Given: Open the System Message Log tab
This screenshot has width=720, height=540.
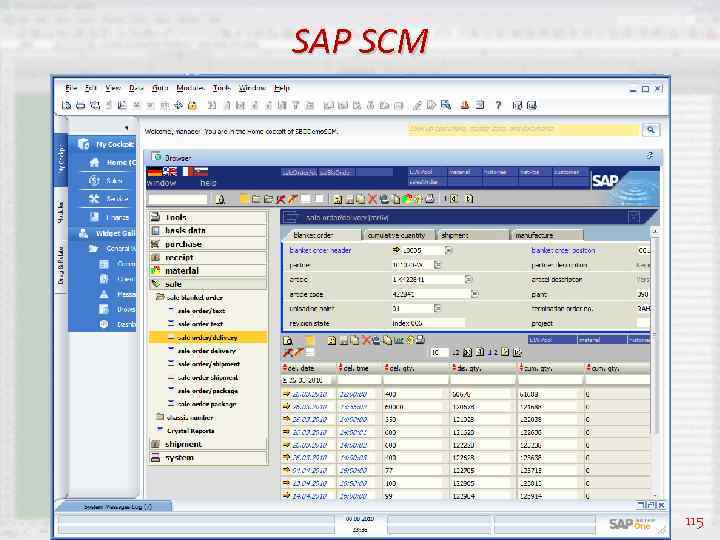Looking at the screenshot, I should tap(118, 507).
